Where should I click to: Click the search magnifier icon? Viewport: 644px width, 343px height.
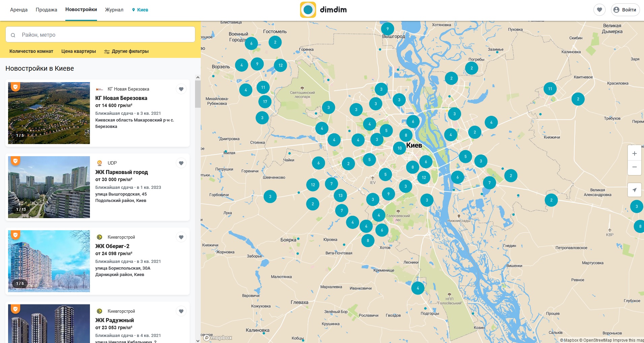coord(13,35)
